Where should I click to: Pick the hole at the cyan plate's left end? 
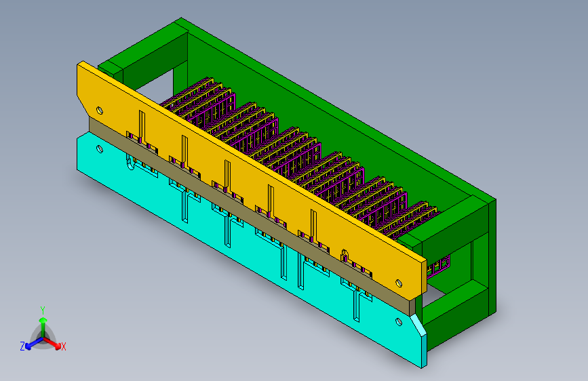tap(100, 149)
